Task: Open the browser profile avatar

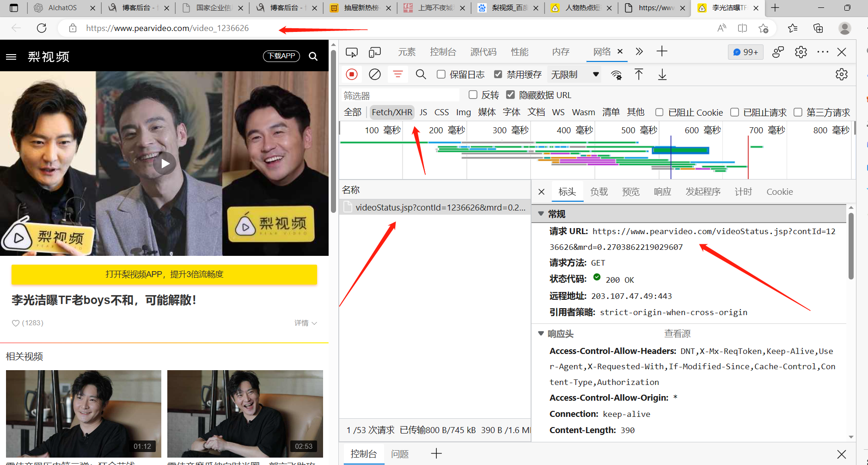Action: [845, 28]
